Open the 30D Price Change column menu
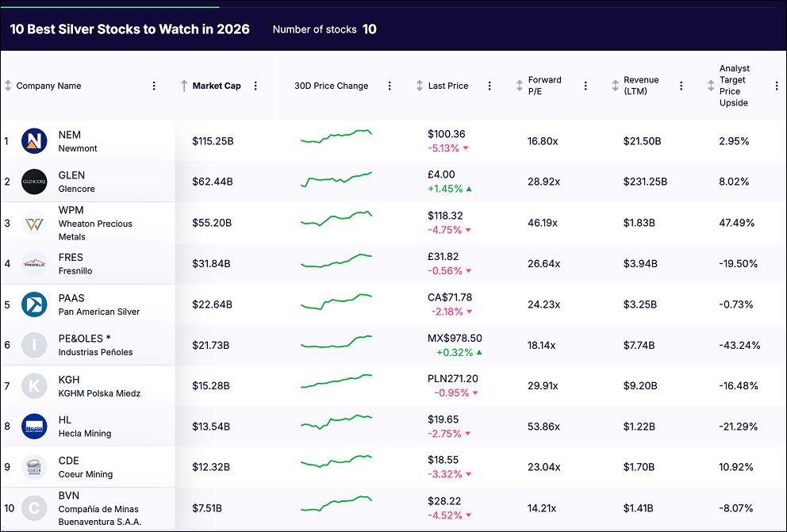 click(390, 86)
